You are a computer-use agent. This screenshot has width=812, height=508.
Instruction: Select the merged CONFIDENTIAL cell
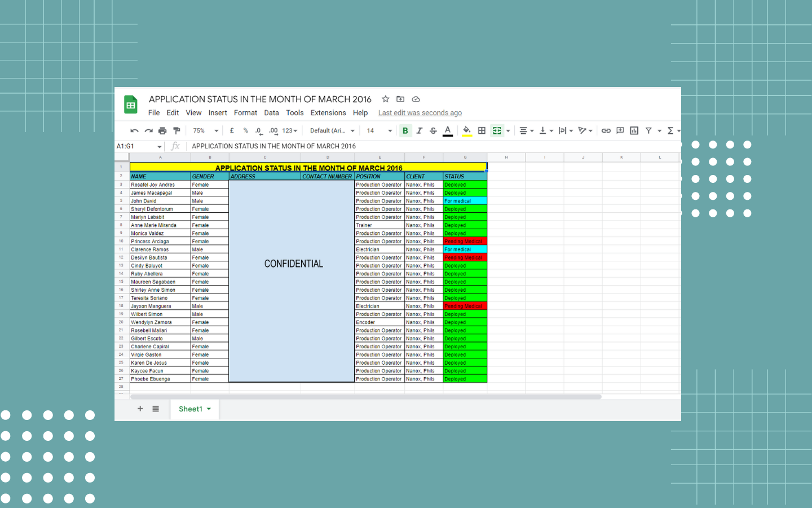(292, 281)
